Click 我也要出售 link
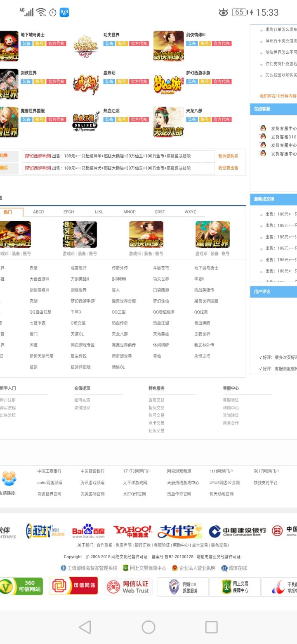The height and width of the screenshot is (644, 297). pos(228,168)
